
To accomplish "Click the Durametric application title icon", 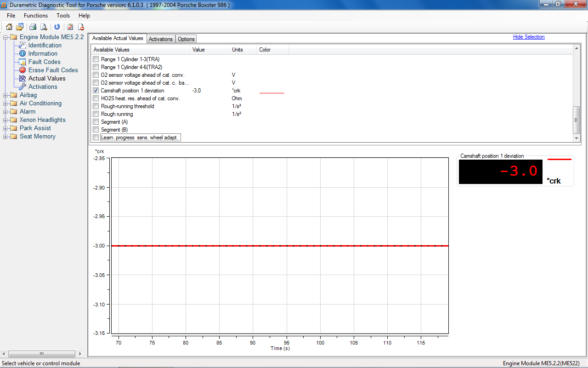I will 4,5.
